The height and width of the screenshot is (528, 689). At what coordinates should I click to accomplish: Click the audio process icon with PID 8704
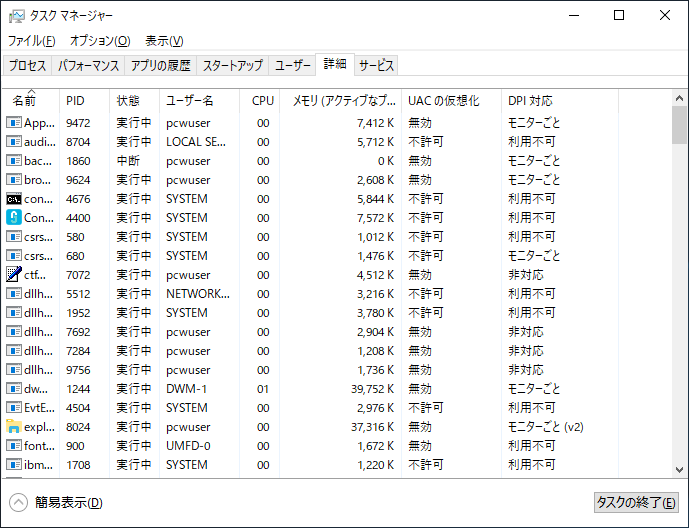click(x=14, y=142)
